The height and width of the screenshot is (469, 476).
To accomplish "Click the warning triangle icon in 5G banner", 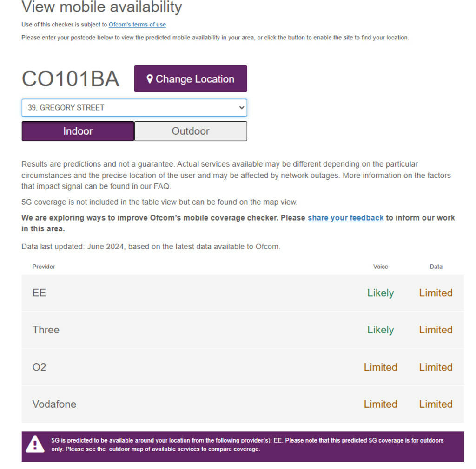I will point(35,444).
